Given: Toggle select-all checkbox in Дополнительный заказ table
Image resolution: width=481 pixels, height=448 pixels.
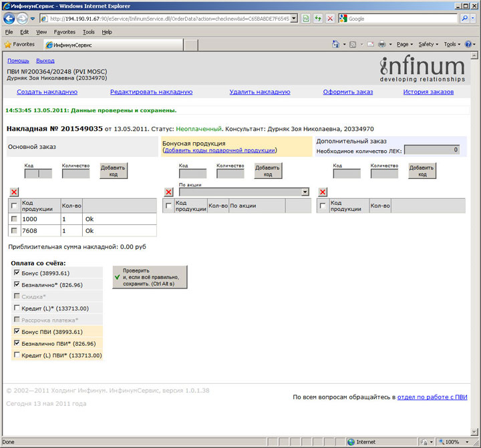Looking at the screenshot, I should pos(323,206).
